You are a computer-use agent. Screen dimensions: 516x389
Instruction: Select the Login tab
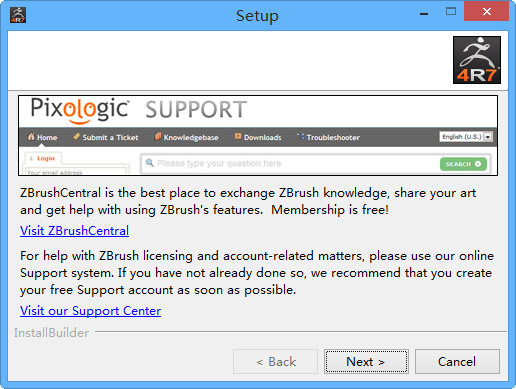[x=42, y=158]
